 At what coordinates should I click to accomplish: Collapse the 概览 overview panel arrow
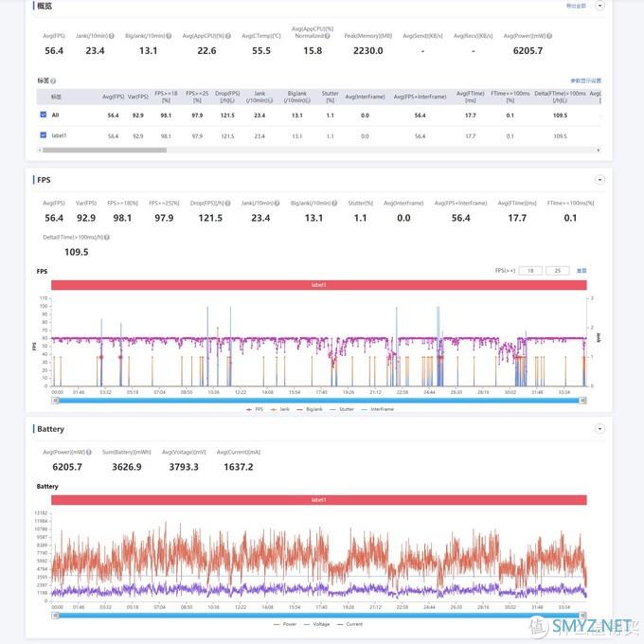[x=599, y=6]
